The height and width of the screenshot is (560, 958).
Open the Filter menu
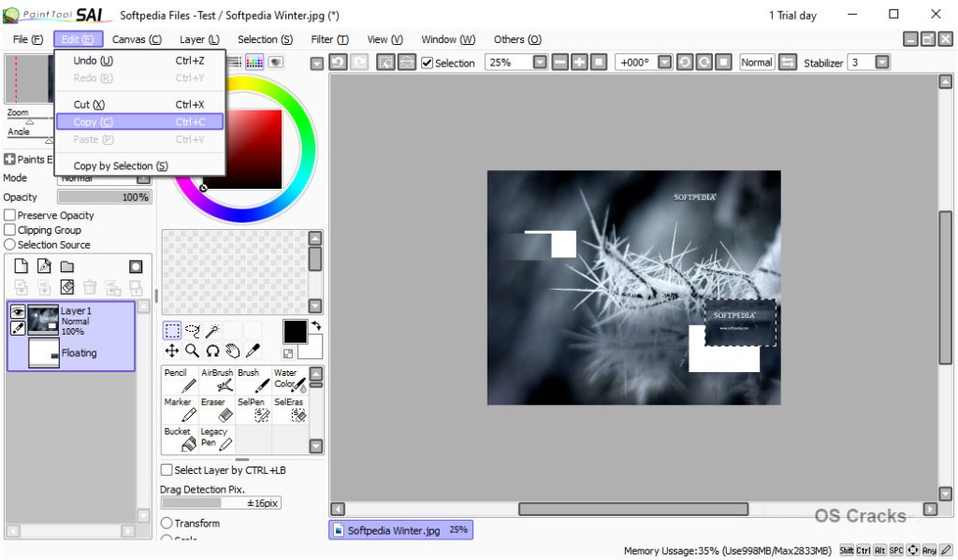click(x=329, y=39)
